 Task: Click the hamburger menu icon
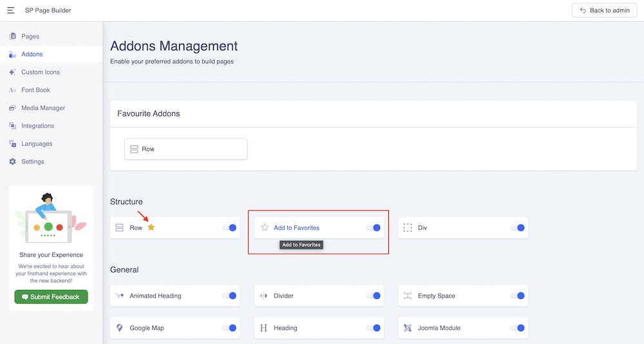tap(11, 10)
